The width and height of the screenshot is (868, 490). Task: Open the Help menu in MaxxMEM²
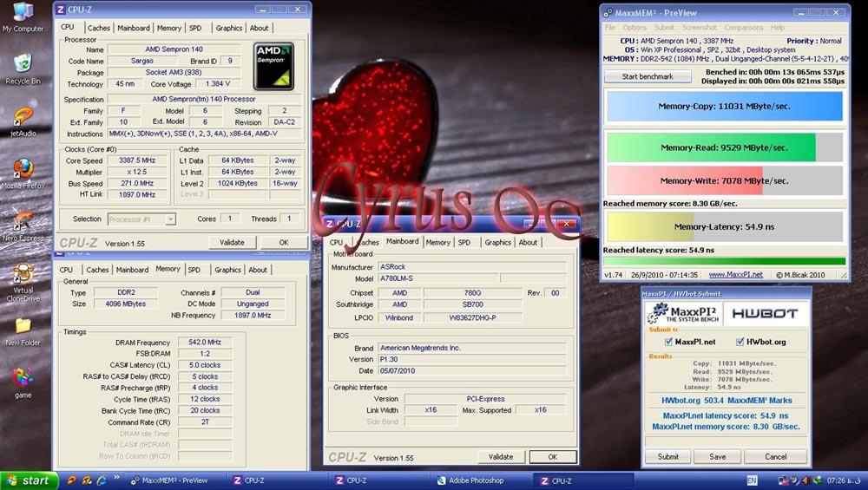coord(778,27)
